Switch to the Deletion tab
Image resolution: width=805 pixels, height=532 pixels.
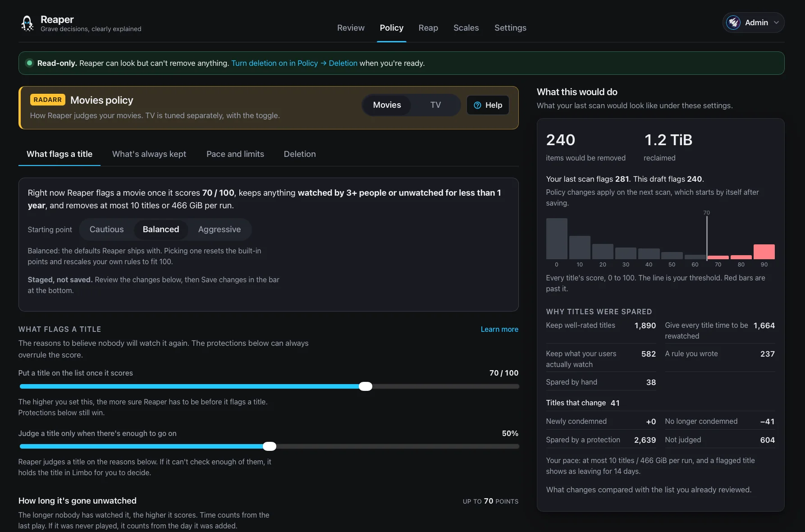click(x=300, y=154)
